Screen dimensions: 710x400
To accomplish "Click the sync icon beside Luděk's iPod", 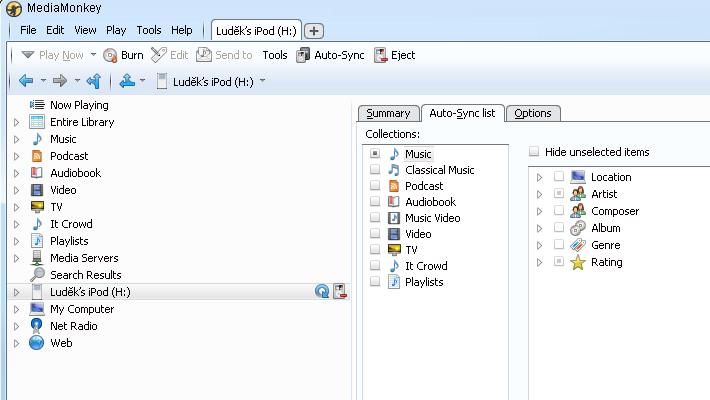I will (x=321, y=292).
